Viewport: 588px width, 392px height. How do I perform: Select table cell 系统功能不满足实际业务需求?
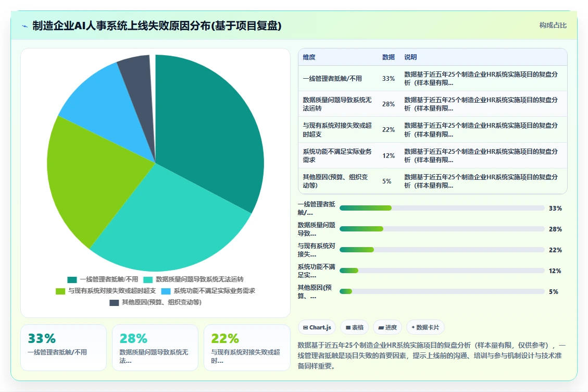pos(337,155)
